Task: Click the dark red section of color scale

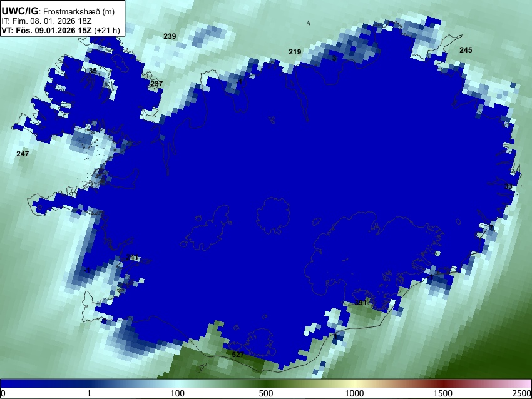Action: click(442, 383)
